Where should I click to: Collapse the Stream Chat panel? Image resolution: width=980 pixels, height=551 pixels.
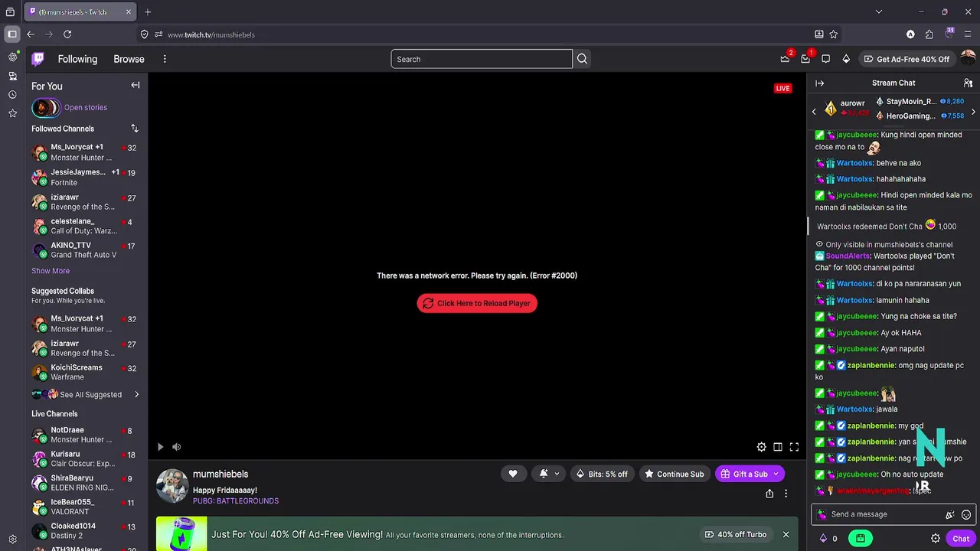click(x=819, y=83)
